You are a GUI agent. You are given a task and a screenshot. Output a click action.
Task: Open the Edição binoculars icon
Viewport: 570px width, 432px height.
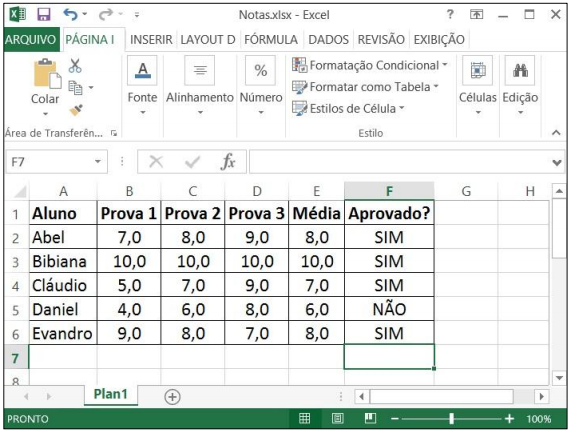click(520, 70)
